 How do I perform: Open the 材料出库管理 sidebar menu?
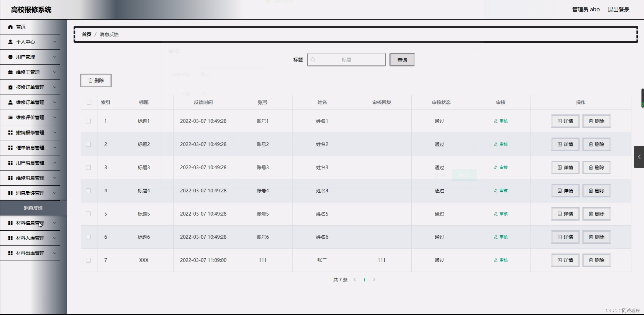(30, 253)
